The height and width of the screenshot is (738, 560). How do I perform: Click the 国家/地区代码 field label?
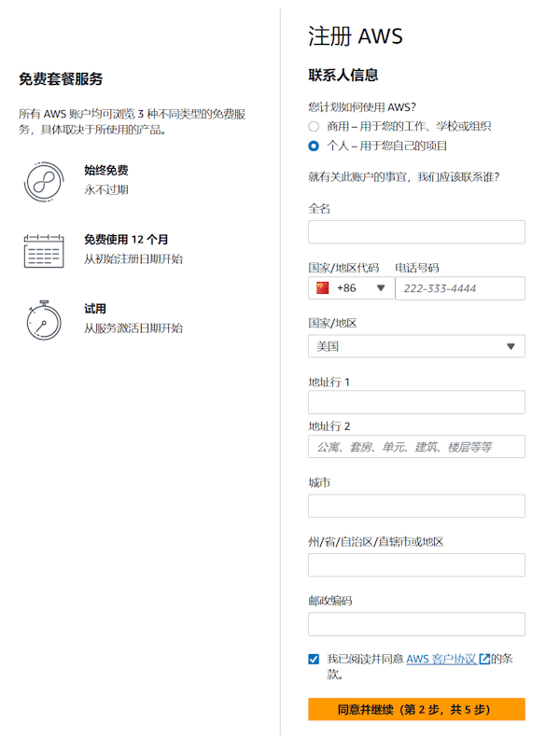click(x=343, y=268)
